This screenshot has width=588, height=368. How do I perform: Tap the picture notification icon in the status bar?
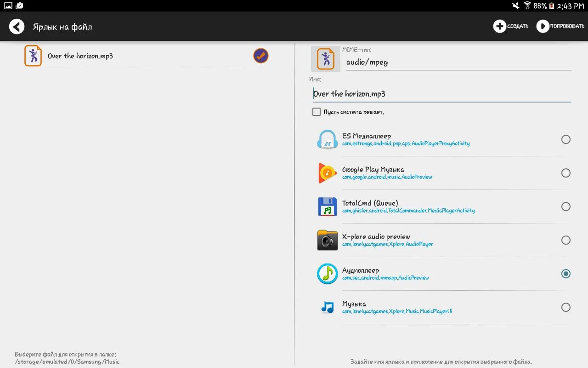point(8,6)
